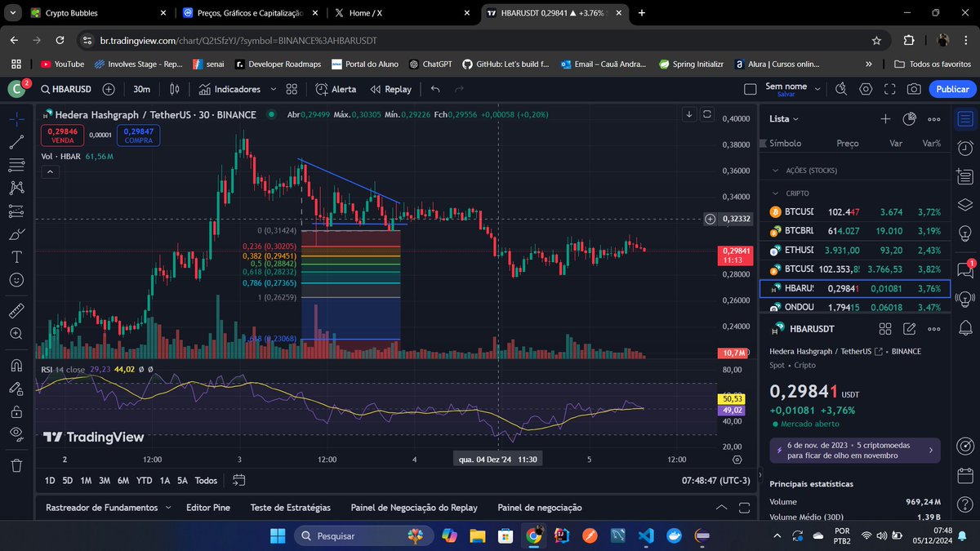Open quick search lightning icon

coord(843,89)
